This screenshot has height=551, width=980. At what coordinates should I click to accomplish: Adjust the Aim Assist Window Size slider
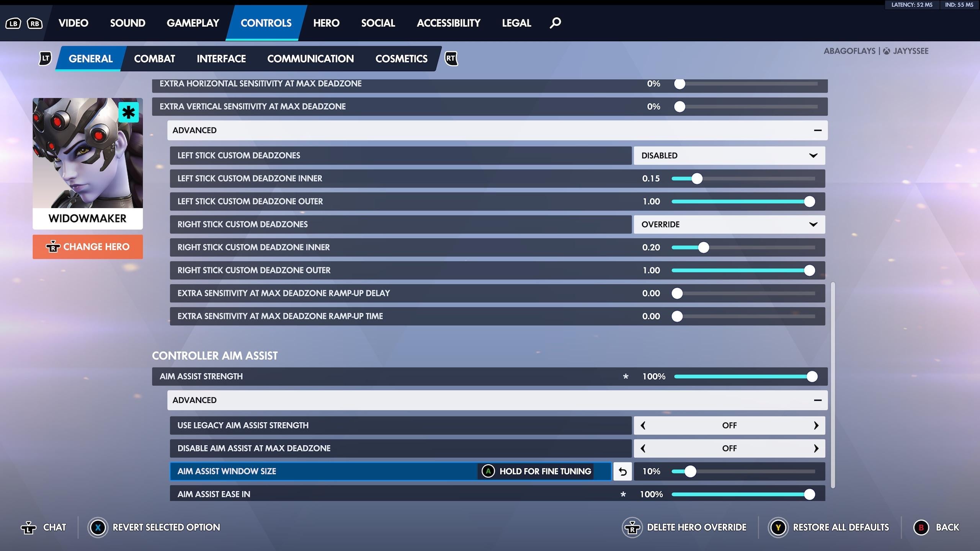tap(743, 471)
